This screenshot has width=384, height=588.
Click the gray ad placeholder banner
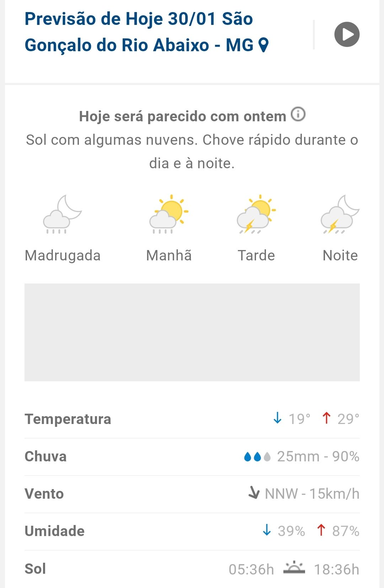click(x=192, y=332)
